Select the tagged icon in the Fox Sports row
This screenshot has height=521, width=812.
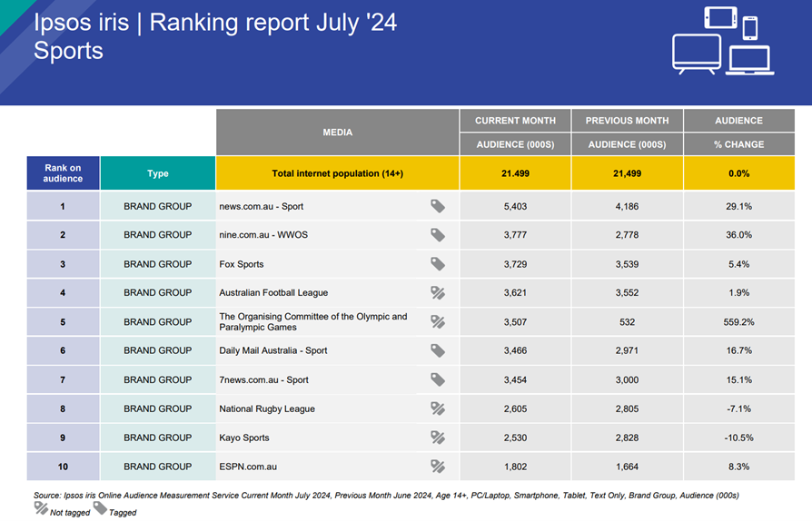(438, 264)
